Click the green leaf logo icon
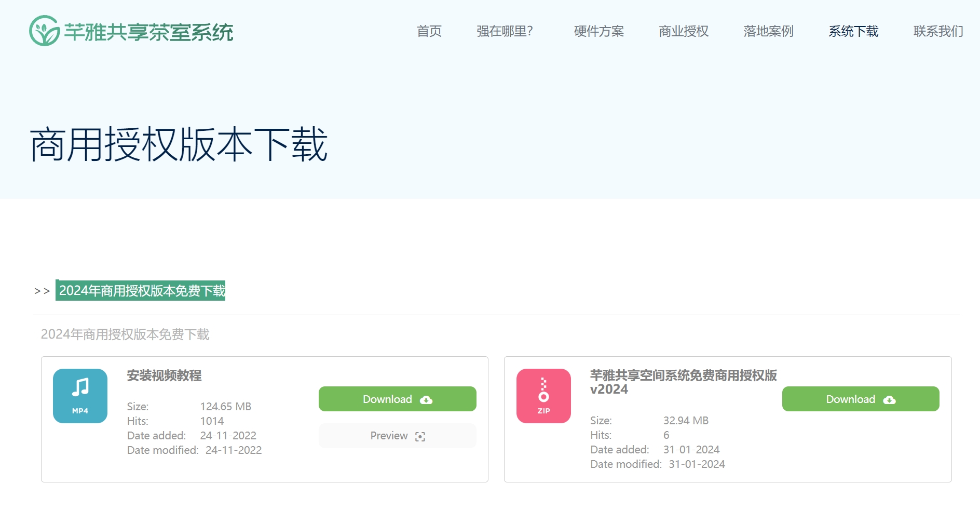This screenshot has height=524, width=980. pos(45,31)
